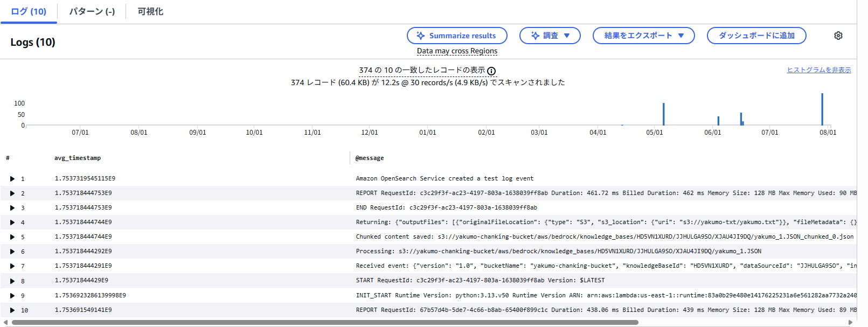Open the 調査 dropdown arrow
Viewport: 868px width, 327px height.
[567, 36]
